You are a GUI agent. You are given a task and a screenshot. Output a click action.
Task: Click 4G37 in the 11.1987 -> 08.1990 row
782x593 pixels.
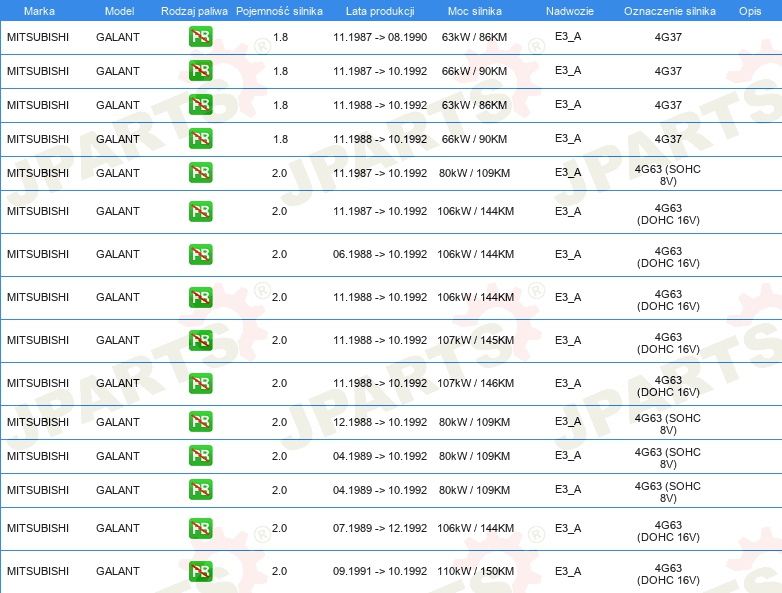pyautogui.click(x=668, y=37)
